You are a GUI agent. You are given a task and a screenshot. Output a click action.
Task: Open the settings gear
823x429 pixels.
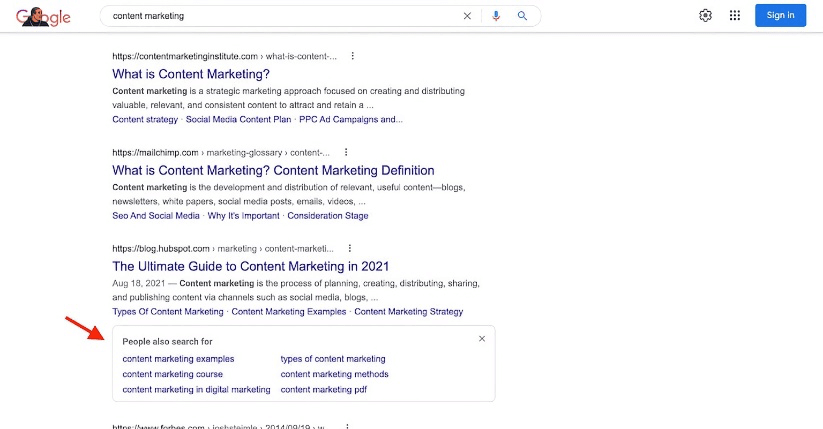click(x=705, y=16)
